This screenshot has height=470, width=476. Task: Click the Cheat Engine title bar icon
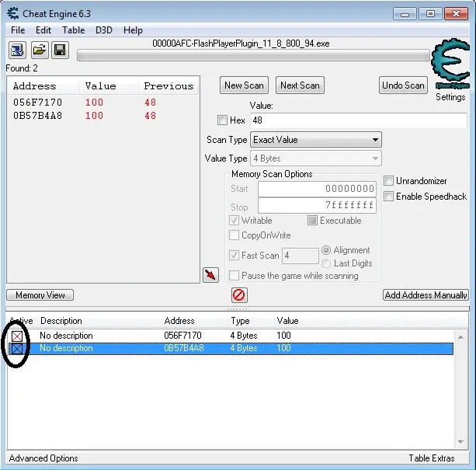[13, 14]
